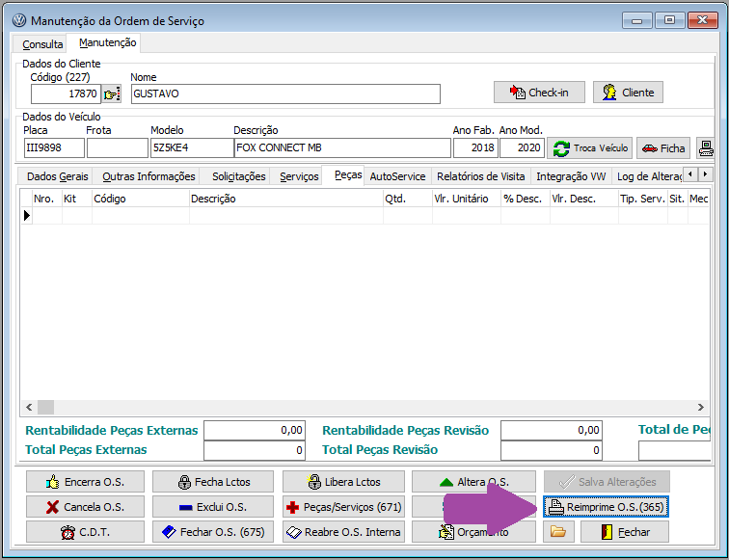
Task: Click the Descrição column header in grid
Action: click(x=286, y=199)
